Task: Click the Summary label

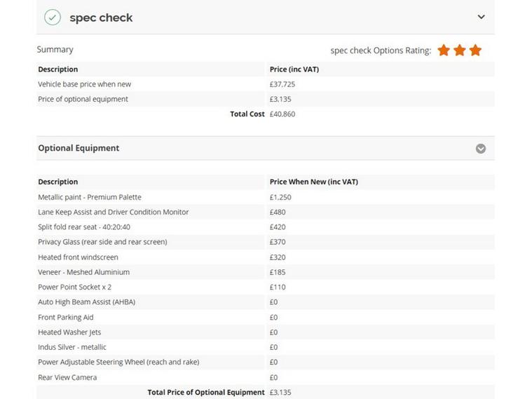Action: point(55,50)
